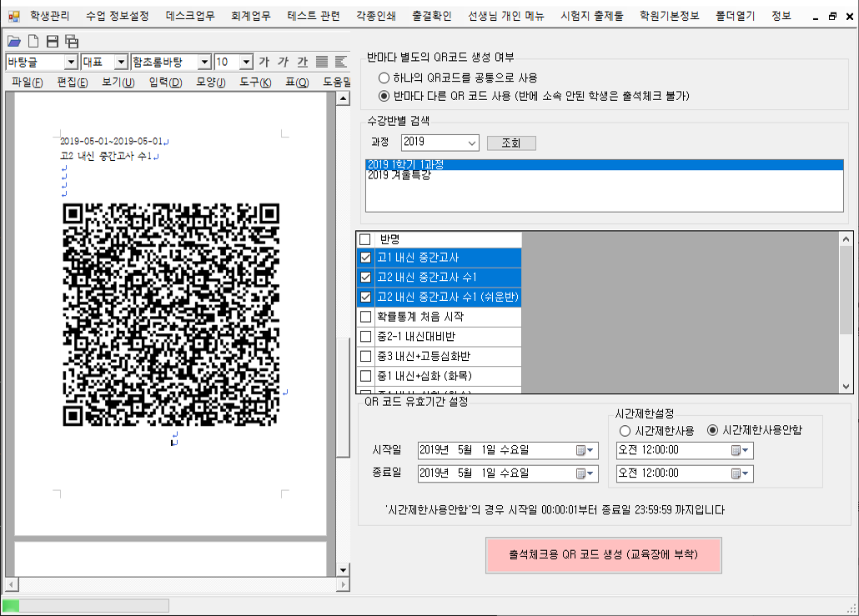This screenshot has width=859, height=616.
Task: Select 반마다 다른 QR 코드 사용 option
Action: (384, 96)
